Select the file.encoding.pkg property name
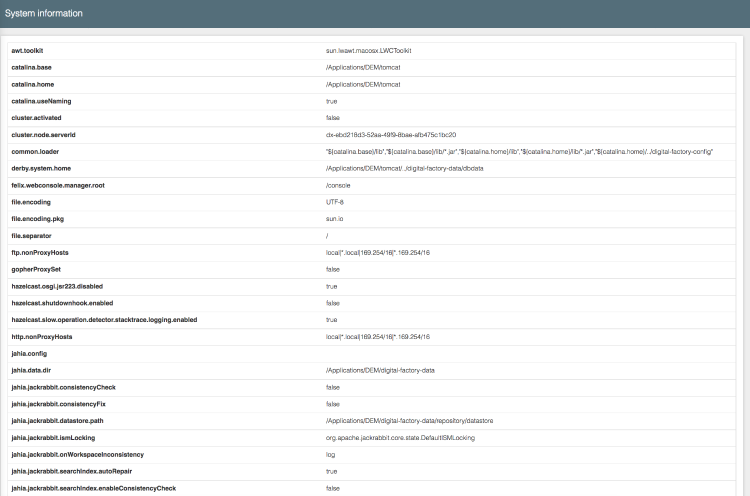The image size is (750, 496). pos(37,219)
